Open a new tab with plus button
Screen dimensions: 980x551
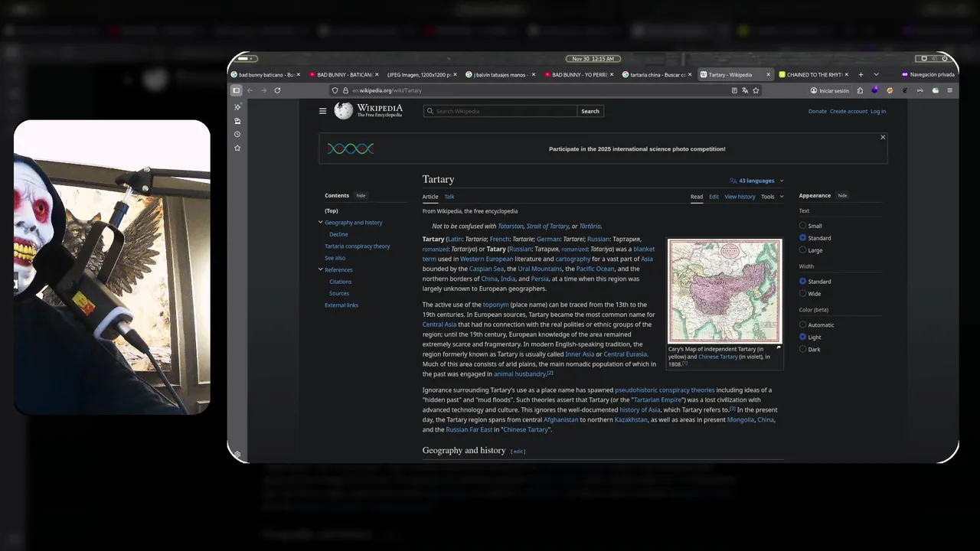tap(861, 75)
